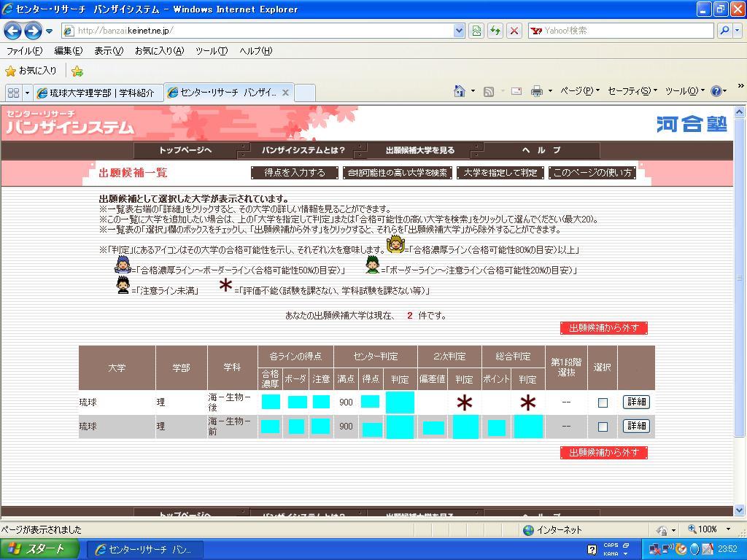
Task: Click the blue Help question icon
Action: click(716, 91)
